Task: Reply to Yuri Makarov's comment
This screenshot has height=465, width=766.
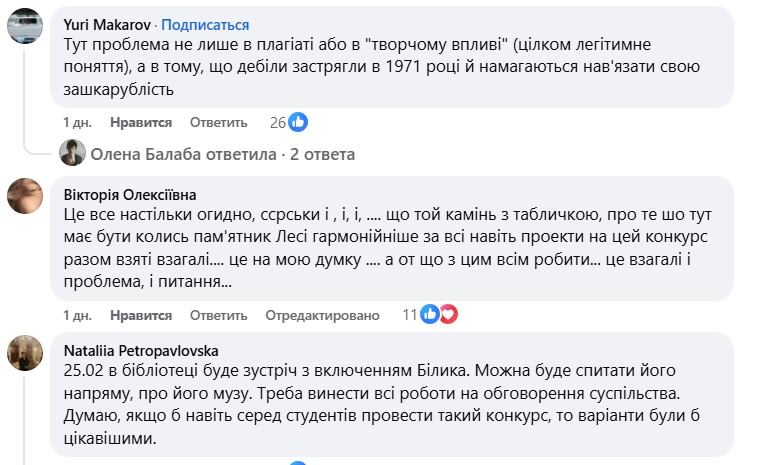Action: [218, 122]
